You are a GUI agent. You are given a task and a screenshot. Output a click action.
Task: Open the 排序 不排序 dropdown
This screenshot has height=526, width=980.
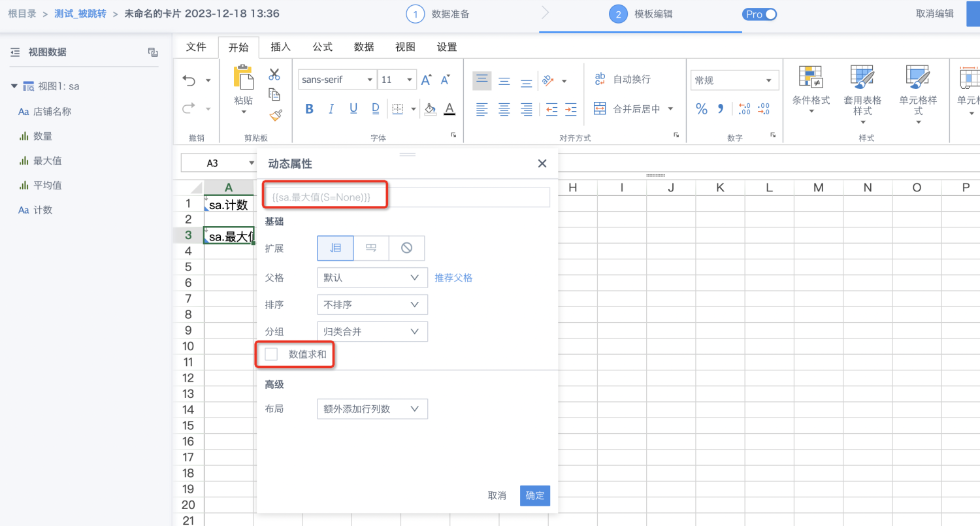(x=372, y=304)
